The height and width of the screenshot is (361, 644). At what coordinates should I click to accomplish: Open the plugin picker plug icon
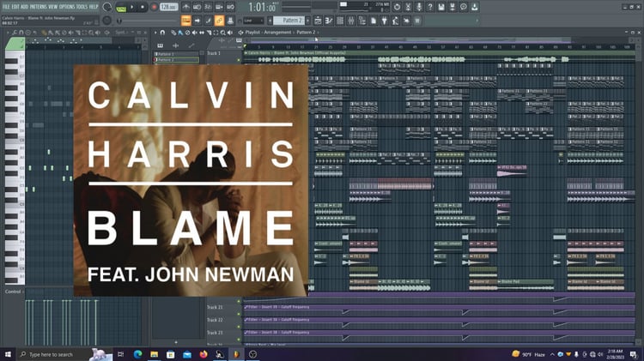point(385,21)
